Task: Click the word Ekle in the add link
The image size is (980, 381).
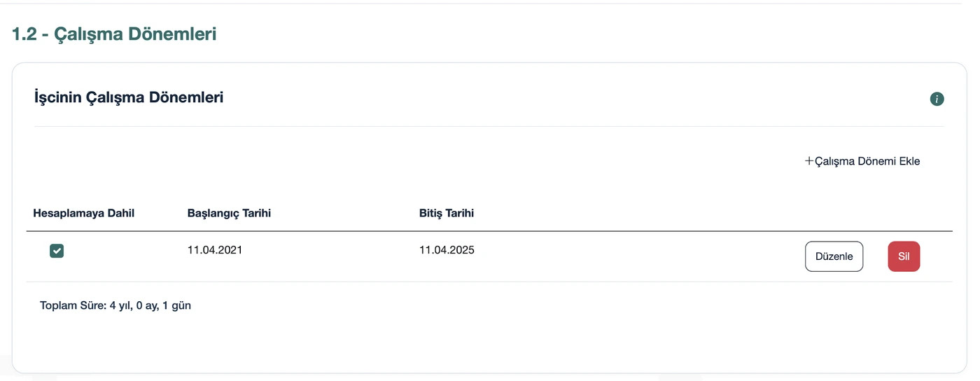Action: pyautogui.click(x=909, y=161)
